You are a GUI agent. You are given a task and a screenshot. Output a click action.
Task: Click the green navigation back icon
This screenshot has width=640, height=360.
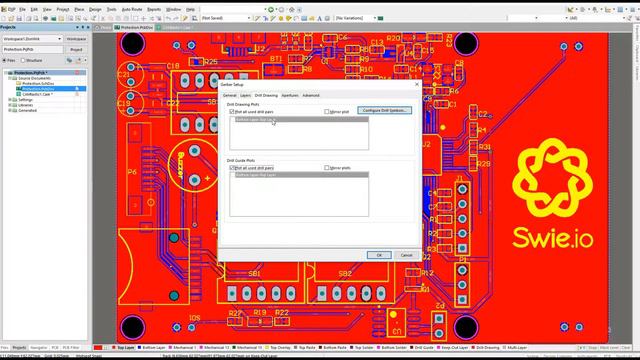tap(271, 9)
